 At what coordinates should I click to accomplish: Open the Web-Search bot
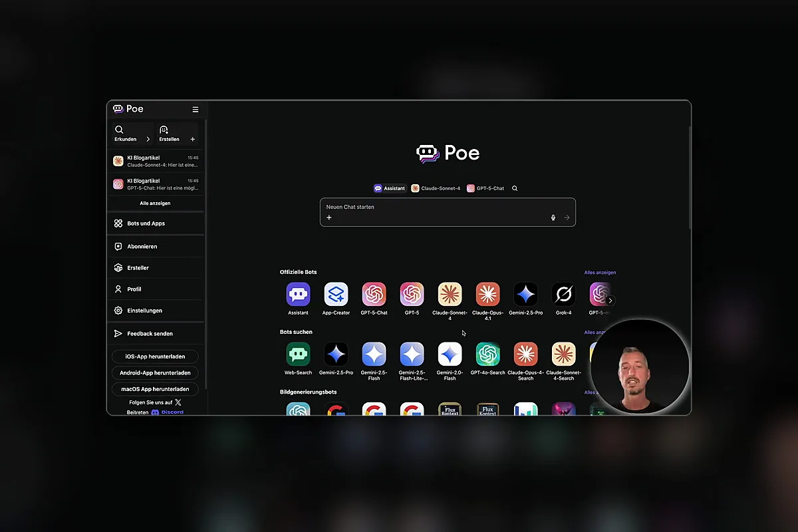coord(298,354)
